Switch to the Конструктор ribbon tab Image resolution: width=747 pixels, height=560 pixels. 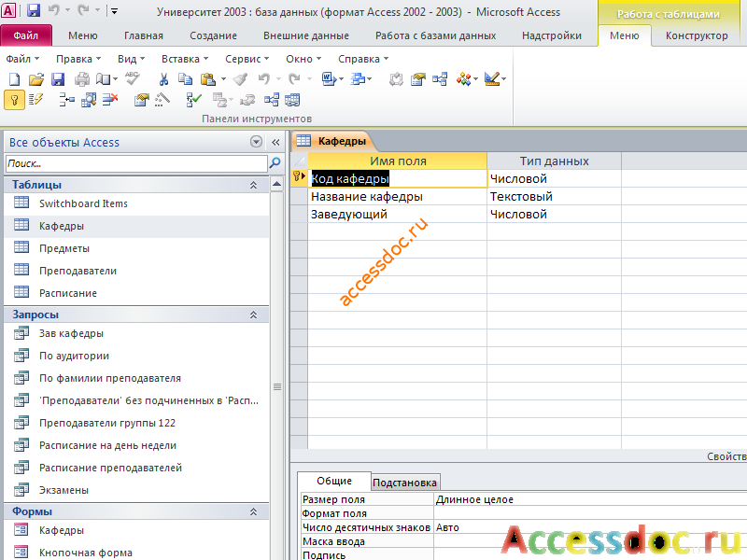pyautogui.click(x=697, y=35)
